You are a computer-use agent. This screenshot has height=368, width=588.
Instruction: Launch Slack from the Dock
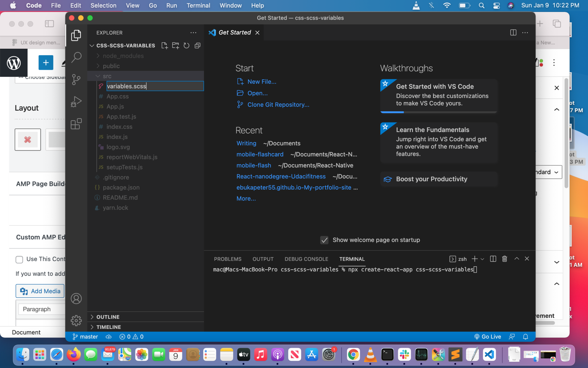[404, 354]
